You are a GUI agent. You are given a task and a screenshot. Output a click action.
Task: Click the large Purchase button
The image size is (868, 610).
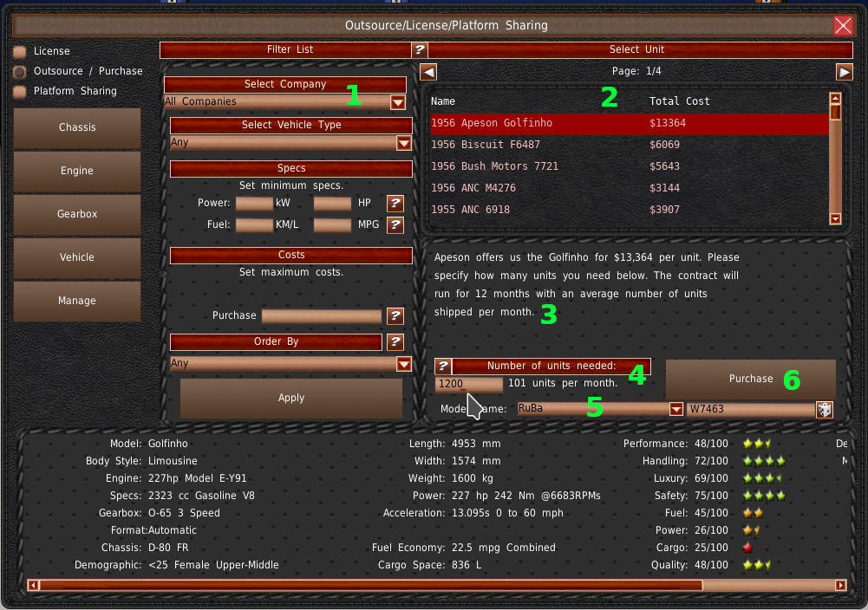point(750,380)
